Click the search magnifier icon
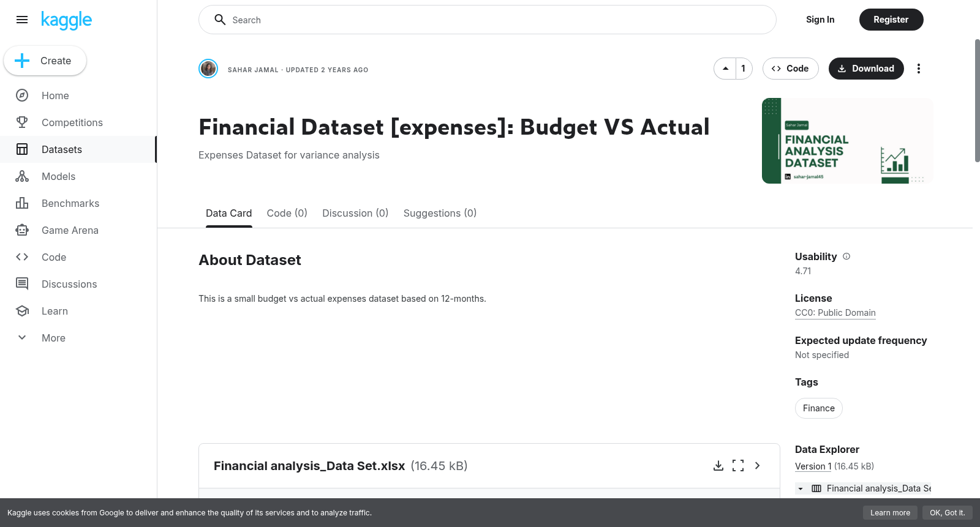Viewport: 980px width, 527px height. pos(220,20)
